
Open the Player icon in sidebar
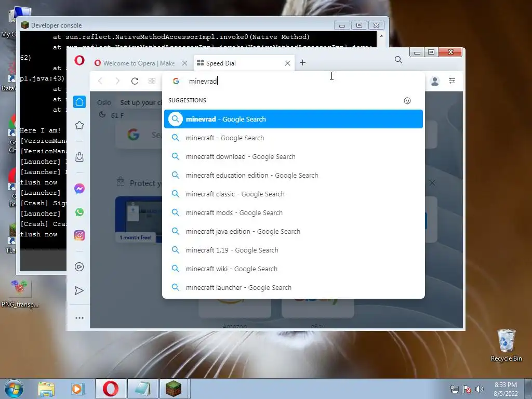click(79, 267)
